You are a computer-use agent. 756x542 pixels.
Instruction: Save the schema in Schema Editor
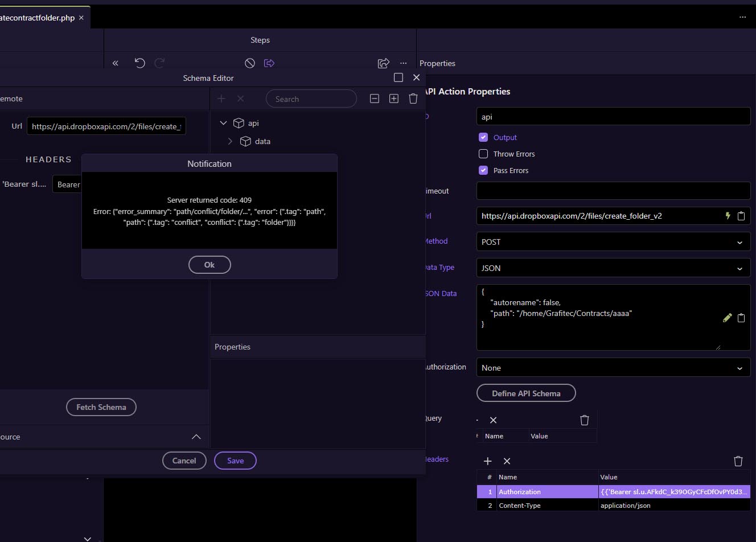point(235,461)
